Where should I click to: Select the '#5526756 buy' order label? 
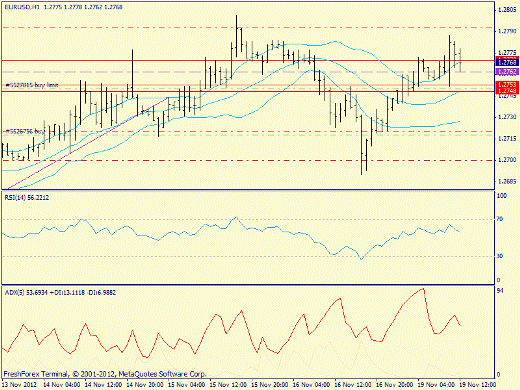point(25,132)
